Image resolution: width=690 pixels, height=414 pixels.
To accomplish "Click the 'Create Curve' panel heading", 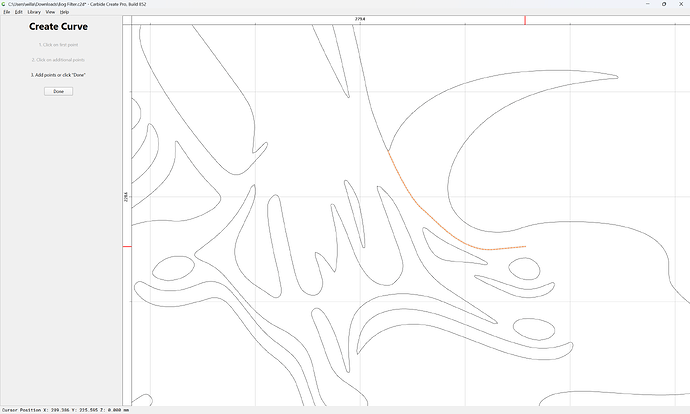I will point(59,26).
